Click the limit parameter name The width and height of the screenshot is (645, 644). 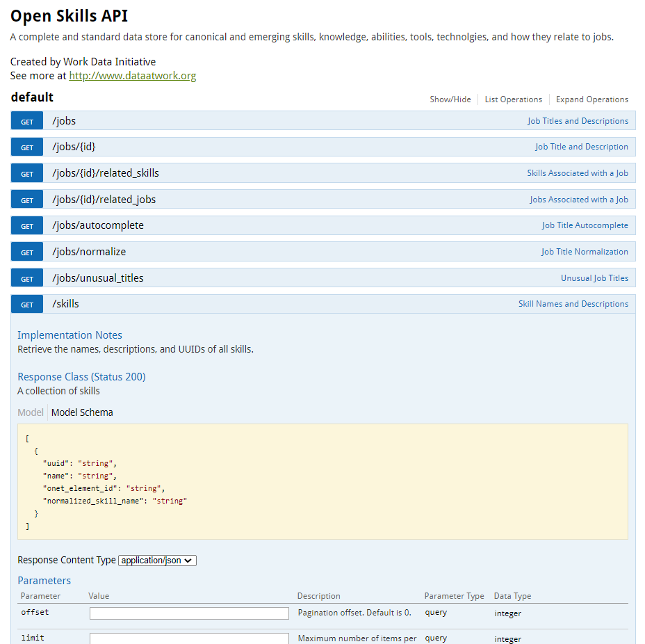coord(33,638)
